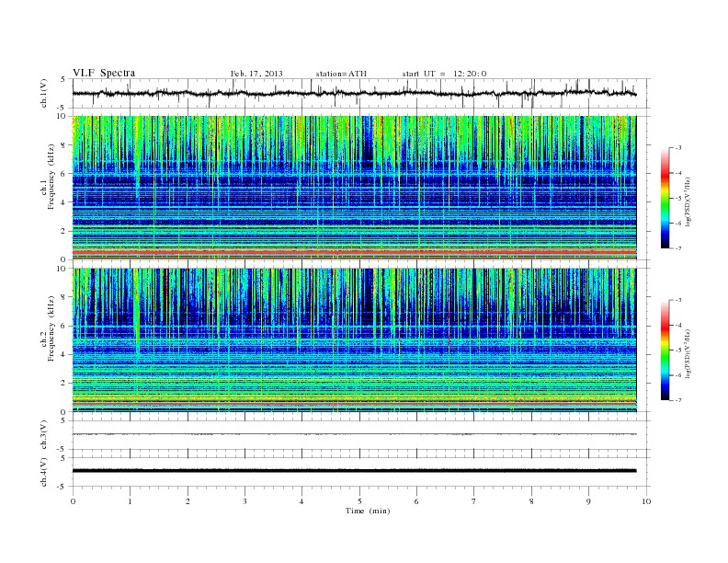The height and width of the screenshot is (563, 728).
Task: Click the "6" kHz tick on ch.2 spectrogram
Action: [63, 326]
